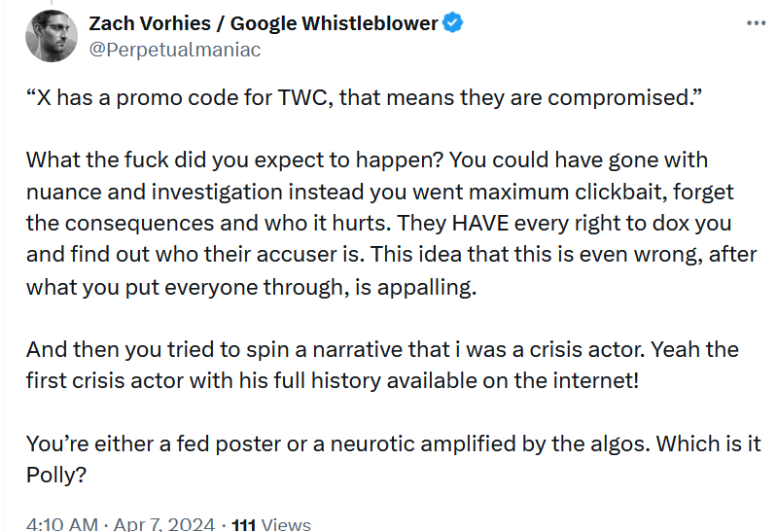Open the "111 Views" analytics count
Viewport: 777px width, 532px height.
click(271, 524)
